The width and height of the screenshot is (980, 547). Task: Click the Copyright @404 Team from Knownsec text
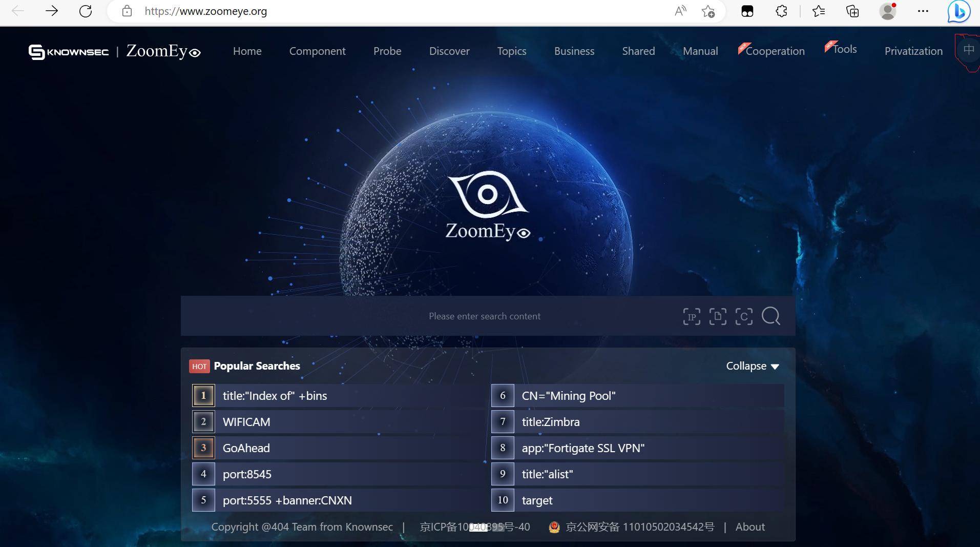(x=302, y=527)
